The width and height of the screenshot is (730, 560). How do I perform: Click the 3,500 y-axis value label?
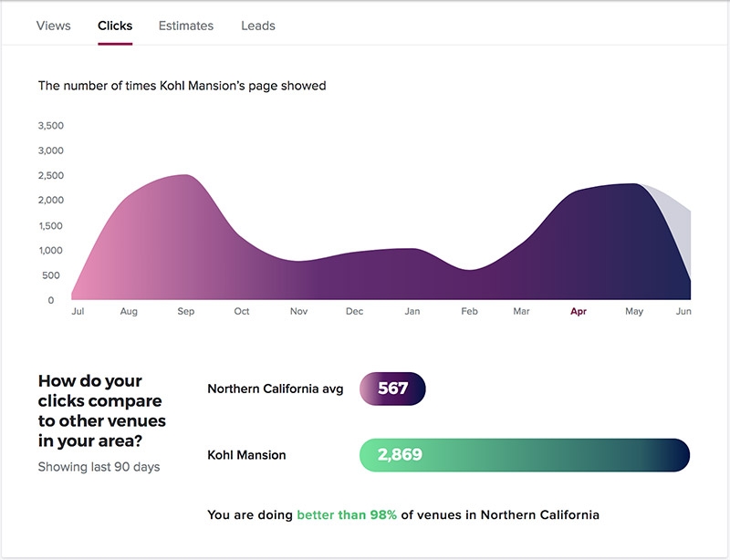51,126
